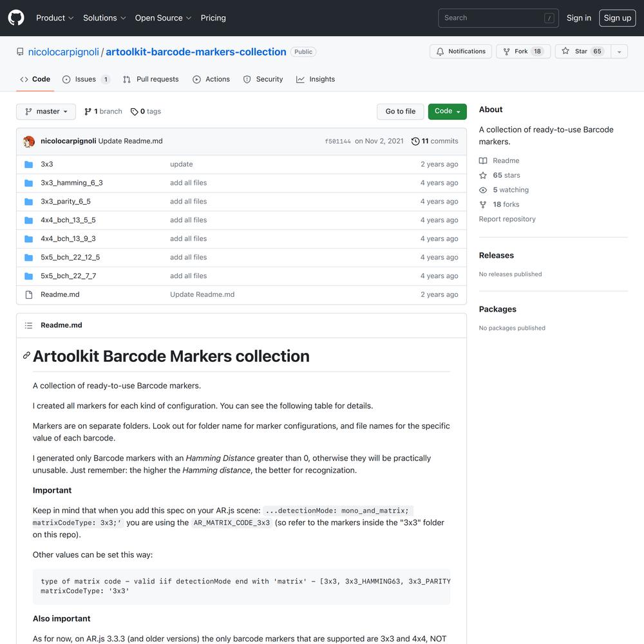Click the branch icon next to 1 branch

click(88, 111)
